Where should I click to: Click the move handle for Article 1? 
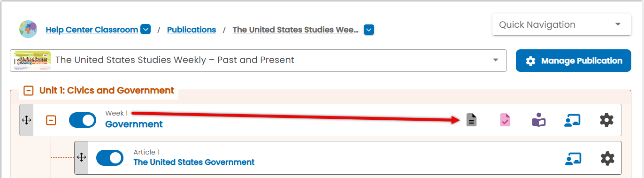(x=81, y=157)
